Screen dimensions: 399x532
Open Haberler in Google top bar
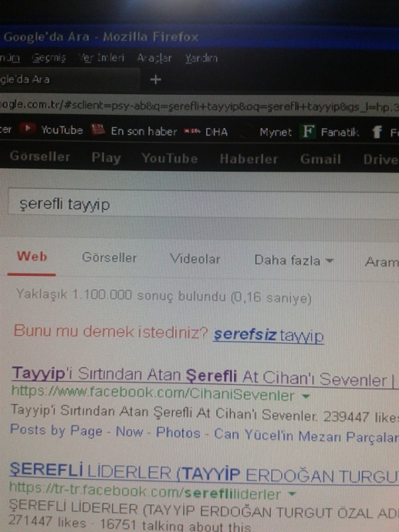249,159
